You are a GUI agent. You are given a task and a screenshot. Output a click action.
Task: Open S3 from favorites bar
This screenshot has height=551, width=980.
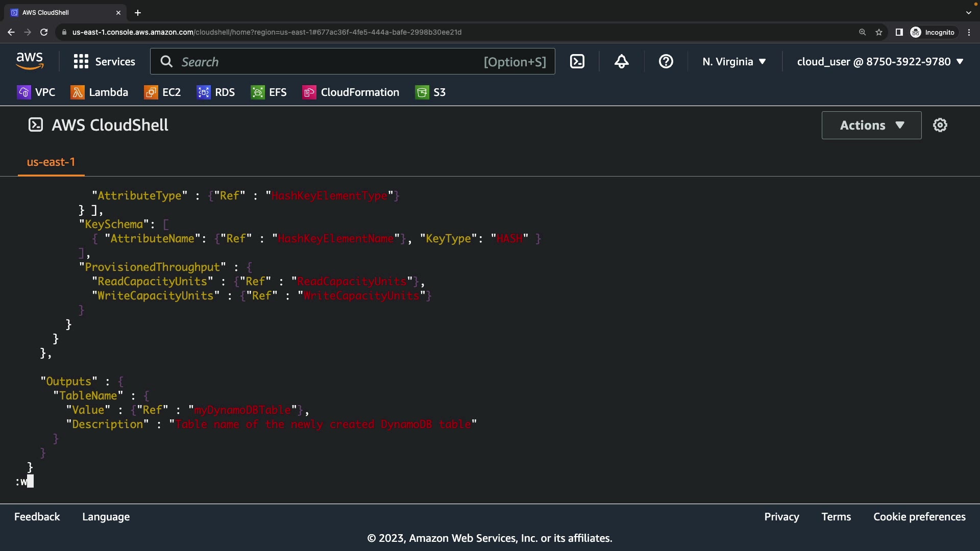pyautogui.click(x=430, y=92)
